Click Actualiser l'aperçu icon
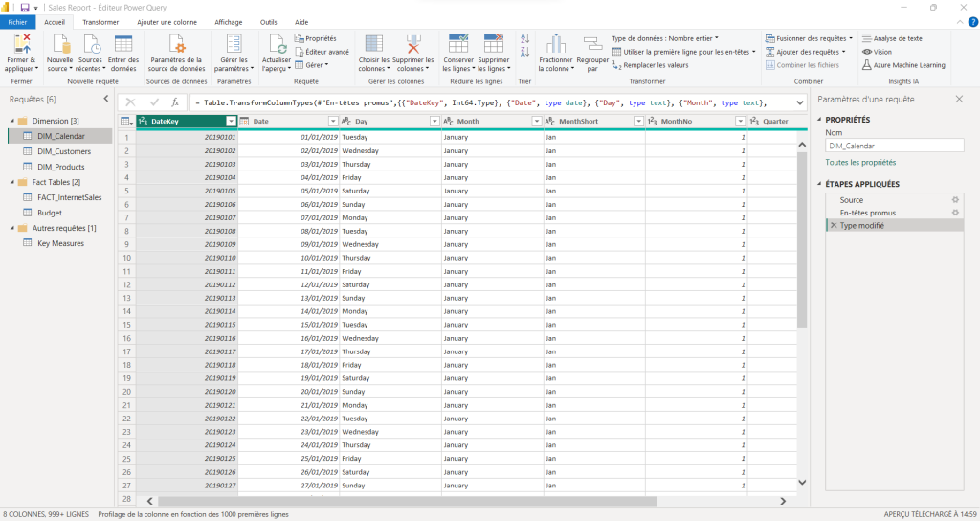 (x=278, y=44)
